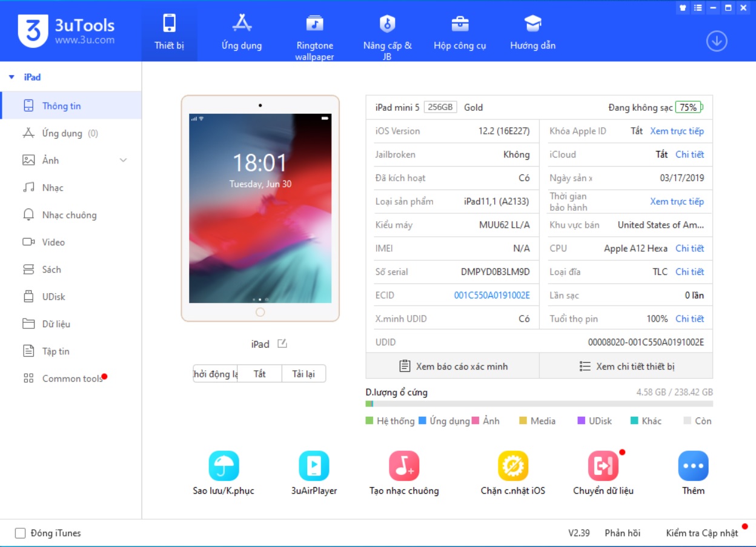Click Xem báo cáo xác minh button
This screenshot has height=547, width=756.
click(x=453, y=366)
